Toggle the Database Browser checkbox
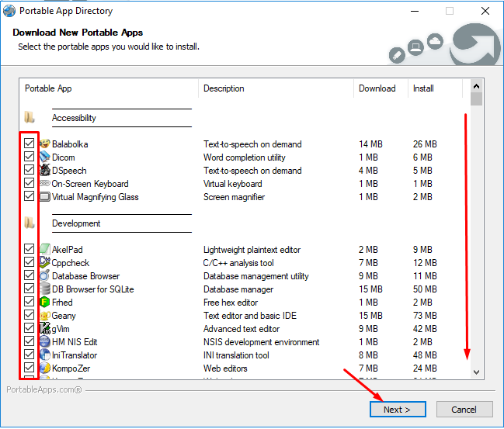 pyautogui.click(x=29, y=275)
